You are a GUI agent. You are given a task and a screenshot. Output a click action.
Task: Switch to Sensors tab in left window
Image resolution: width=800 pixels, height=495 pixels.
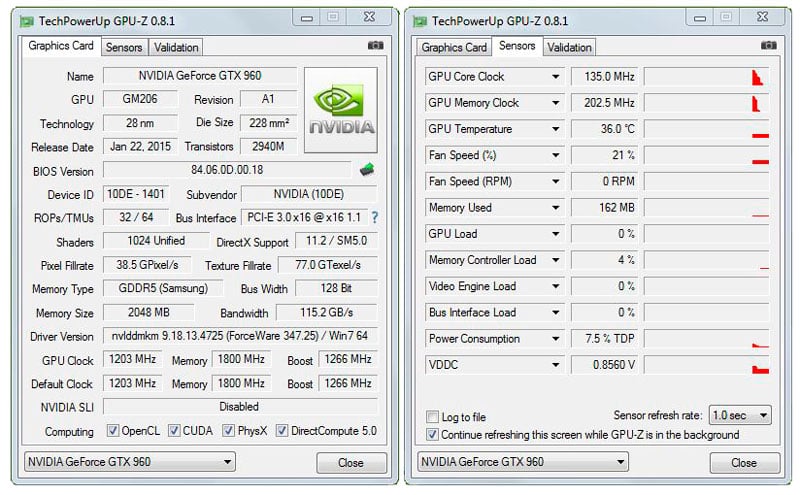click(x=123, y=47)
